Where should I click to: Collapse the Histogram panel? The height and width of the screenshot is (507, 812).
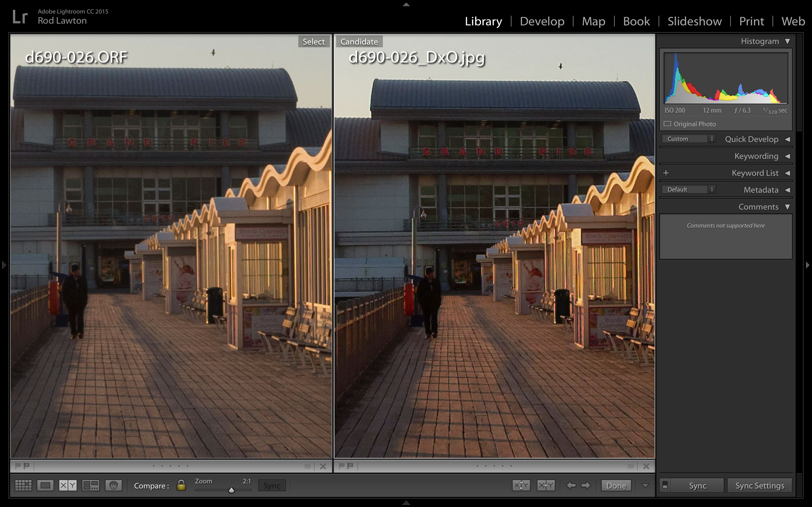pos(787,41)
